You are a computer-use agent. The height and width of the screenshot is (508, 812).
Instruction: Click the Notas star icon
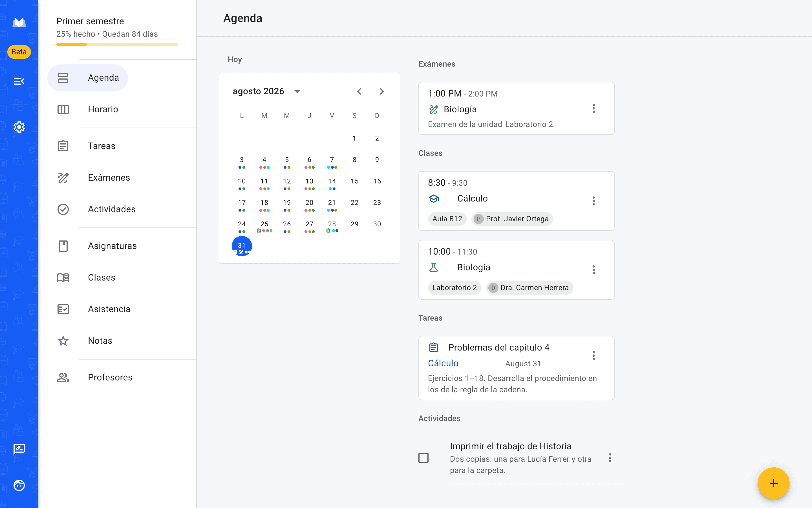[63, 341]
